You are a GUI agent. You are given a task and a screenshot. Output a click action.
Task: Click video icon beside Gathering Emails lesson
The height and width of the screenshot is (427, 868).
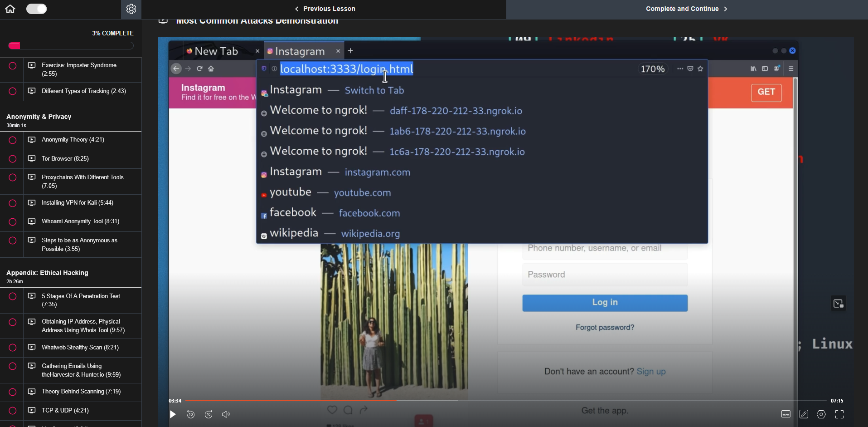point(32,366)
